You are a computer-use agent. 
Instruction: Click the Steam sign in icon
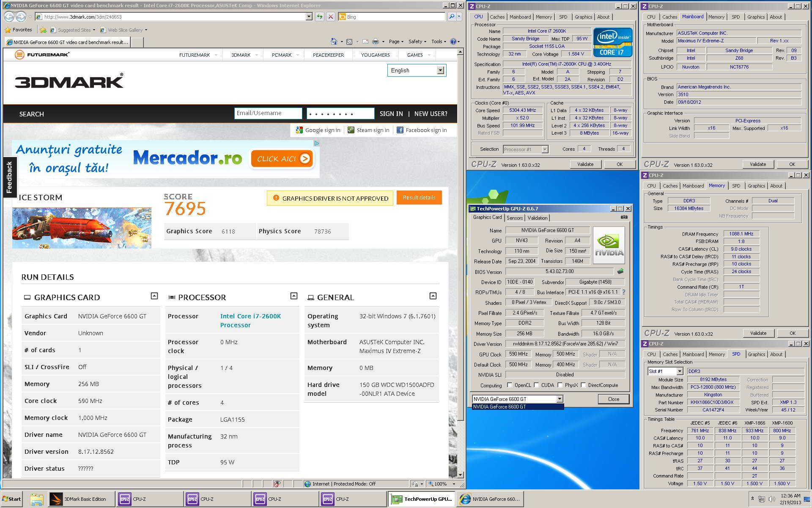[x=351, y=130]
